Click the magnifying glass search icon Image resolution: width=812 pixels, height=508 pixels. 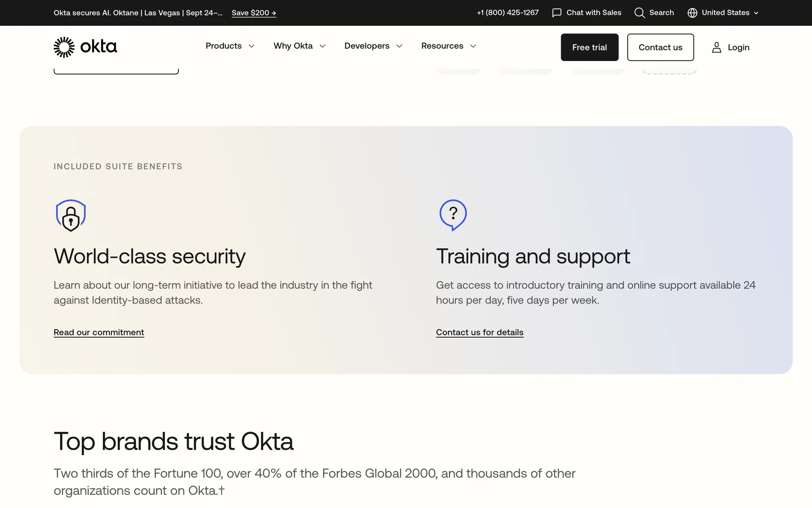(x=639, y=13)
